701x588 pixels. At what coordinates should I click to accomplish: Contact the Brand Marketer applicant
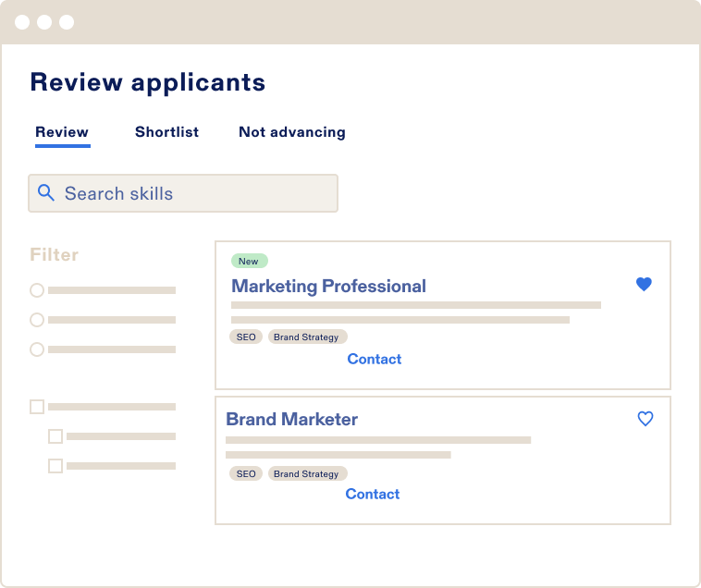373,494
